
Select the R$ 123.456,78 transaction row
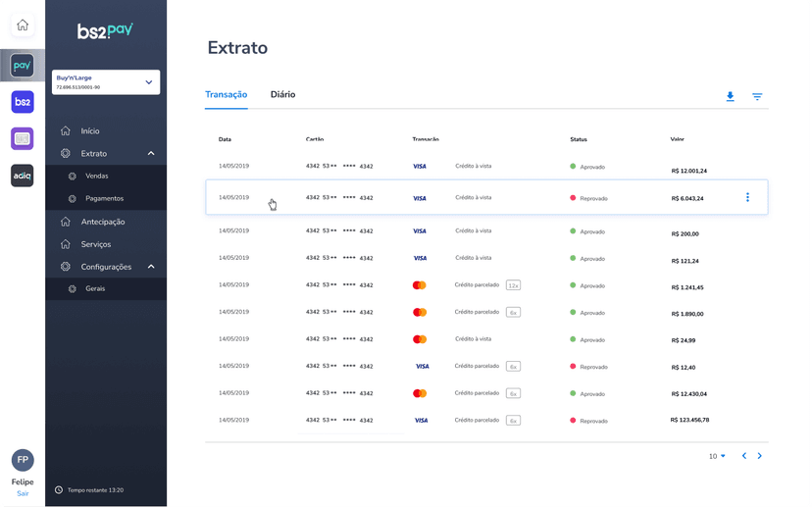point(486,421)
